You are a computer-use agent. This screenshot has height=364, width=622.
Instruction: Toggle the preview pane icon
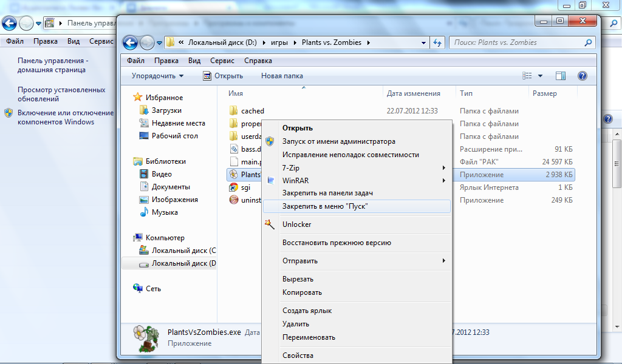coord(561,76)
